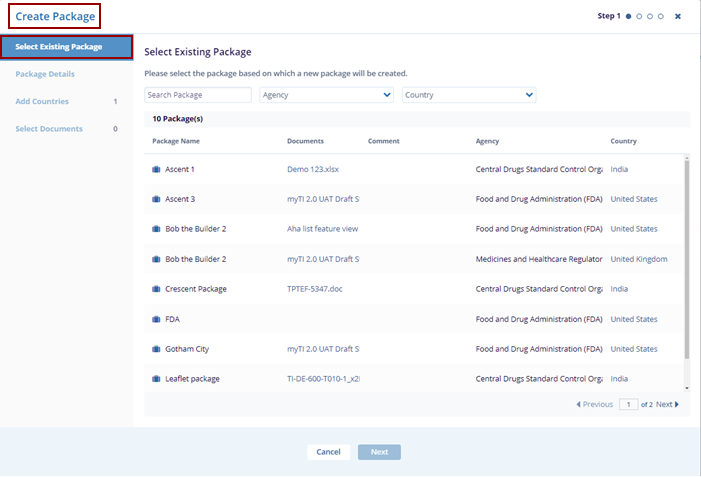701x477 pixels.
Task: Switch to the Add Countries step
Action: (42, 102)
